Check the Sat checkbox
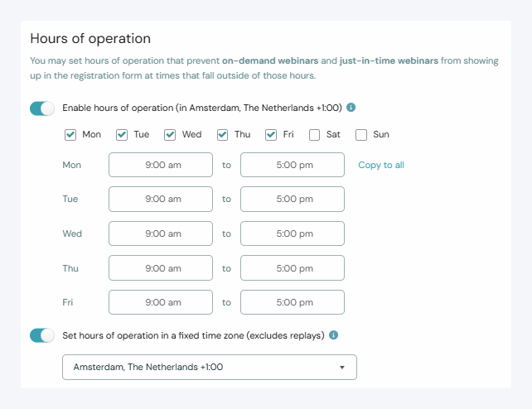532x409 pixels. [x=315, y=135]
